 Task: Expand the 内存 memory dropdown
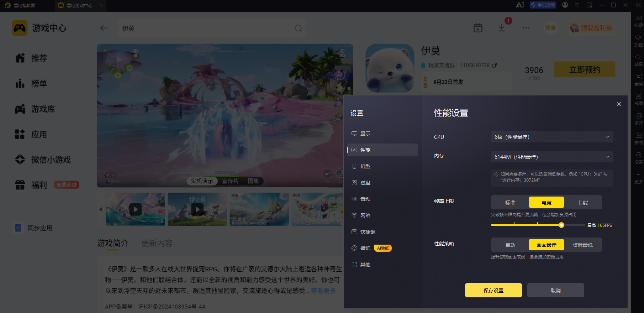(x=552, y=157)
